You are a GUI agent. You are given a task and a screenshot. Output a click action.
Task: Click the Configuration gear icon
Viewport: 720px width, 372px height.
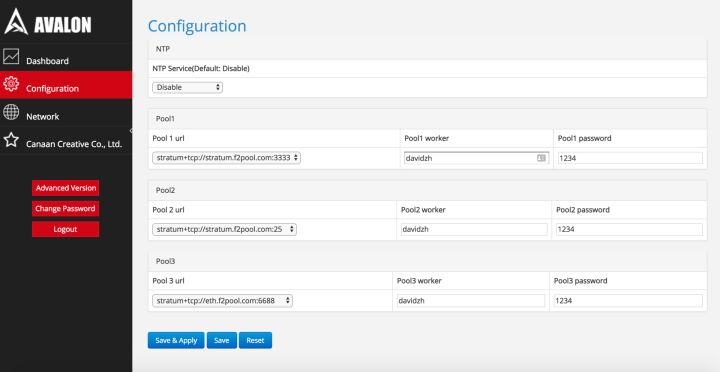tap(11, 84)
